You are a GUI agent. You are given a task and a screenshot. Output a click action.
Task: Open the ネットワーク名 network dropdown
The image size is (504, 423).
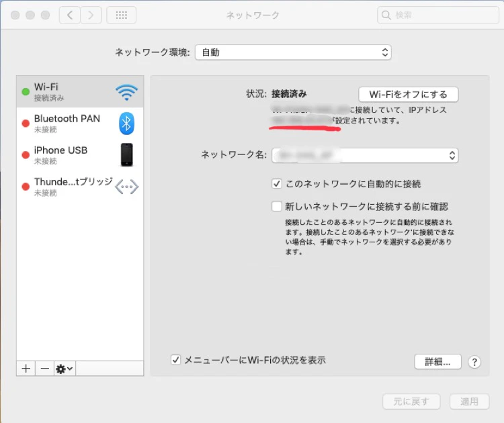point(365,156)
